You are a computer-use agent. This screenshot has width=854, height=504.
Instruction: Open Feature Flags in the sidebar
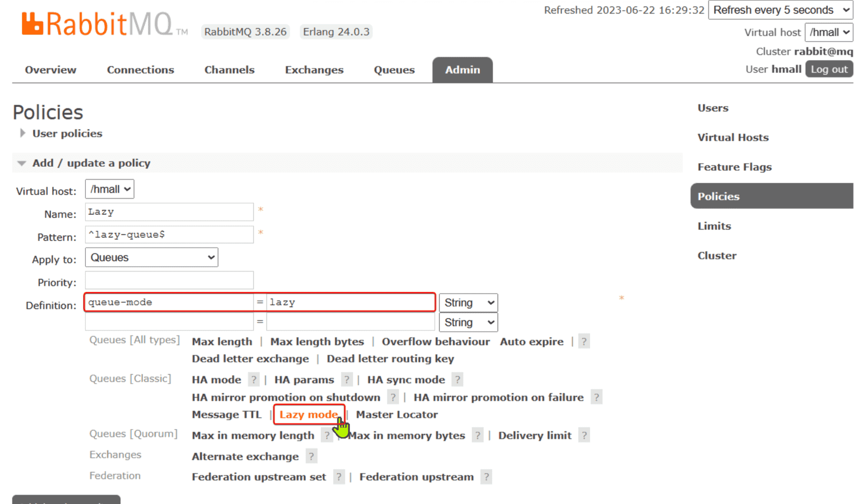click(x=734, y=167)
